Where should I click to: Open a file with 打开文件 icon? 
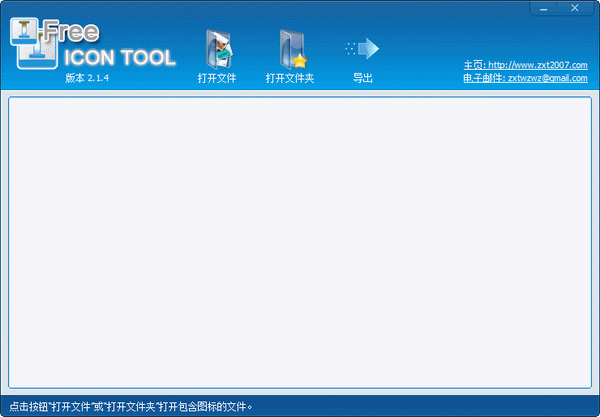pos(218,50)
